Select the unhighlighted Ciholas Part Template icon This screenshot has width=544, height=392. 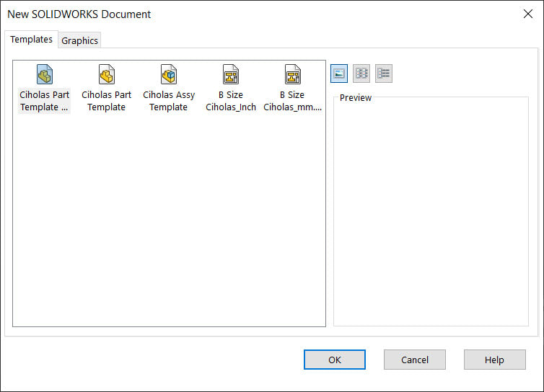pos(107,74)
